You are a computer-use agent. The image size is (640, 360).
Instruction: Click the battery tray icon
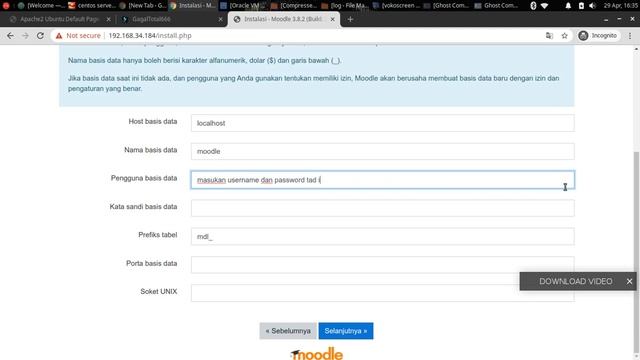tap(581, 6)
